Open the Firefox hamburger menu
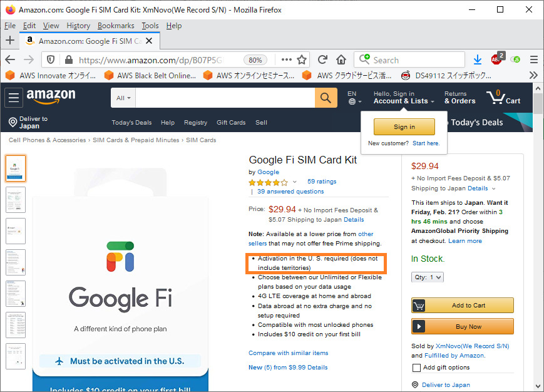544x392 pixels. [534, 59]
